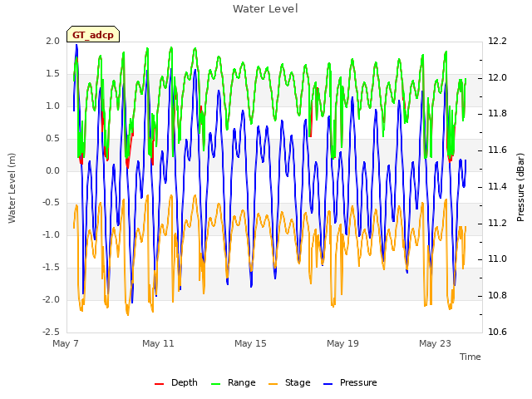Click the -2.5 left axis tick label

click(51, 332)
